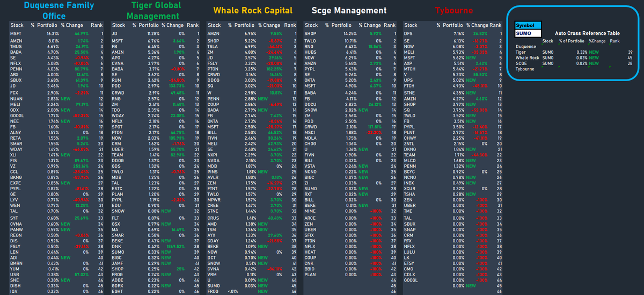644x295 pixels.
Task: Select the BMRN ticker cell
Action: pyautogui.click(x=16, y=263)
